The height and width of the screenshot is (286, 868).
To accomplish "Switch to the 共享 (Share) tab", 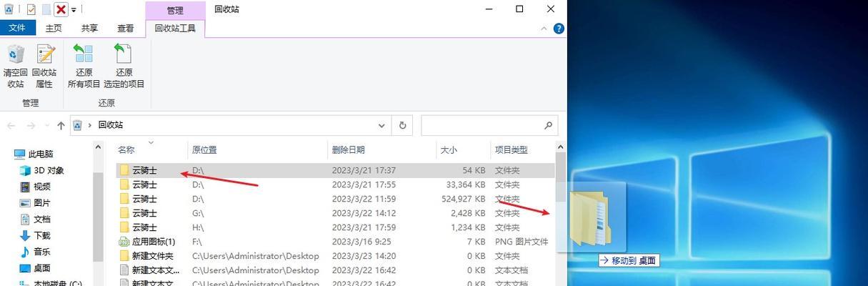I will pyautogui.click(x=89, y=29).
